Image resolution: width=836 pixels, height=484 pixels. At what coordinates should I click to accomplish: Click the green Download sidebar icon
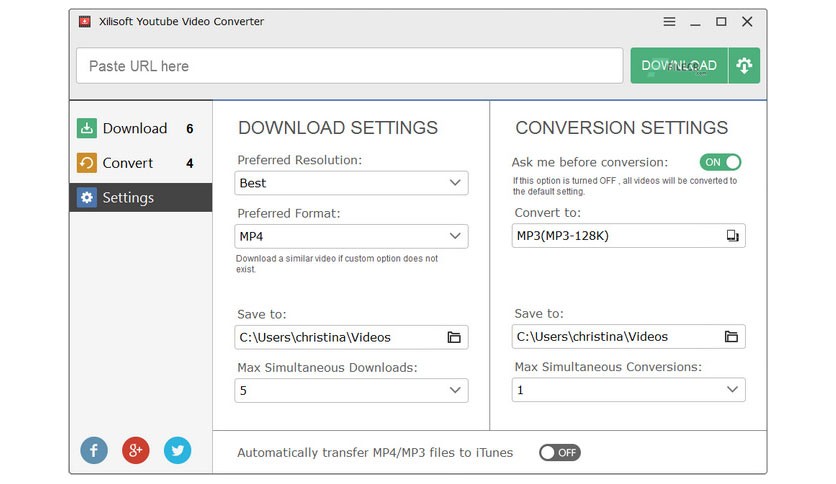(86, 128)
